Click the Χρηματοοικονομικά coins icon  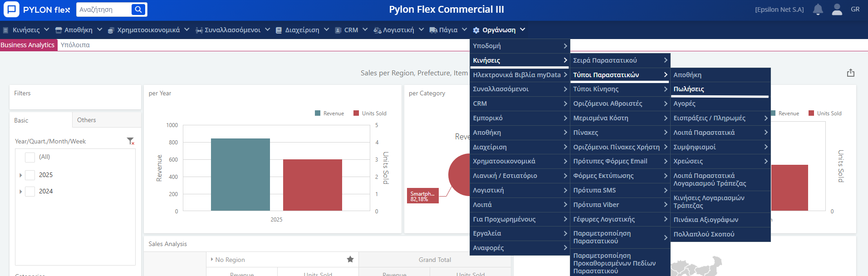click(111, 30)
